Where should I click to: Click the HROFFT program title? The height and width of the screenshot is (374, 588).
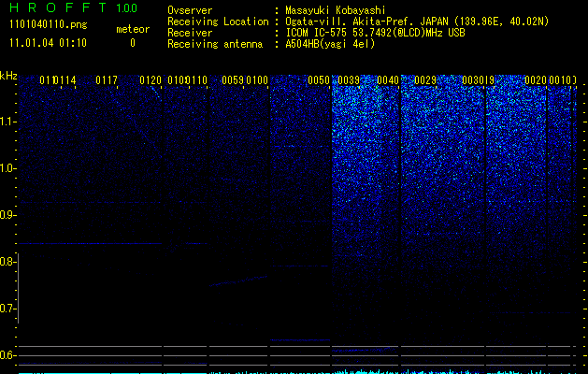click(x=58, y=7)
